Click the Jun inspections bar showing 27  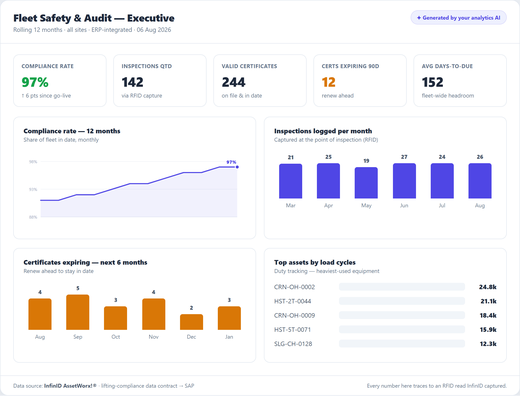pyautogui.click(x=404, y=181)
